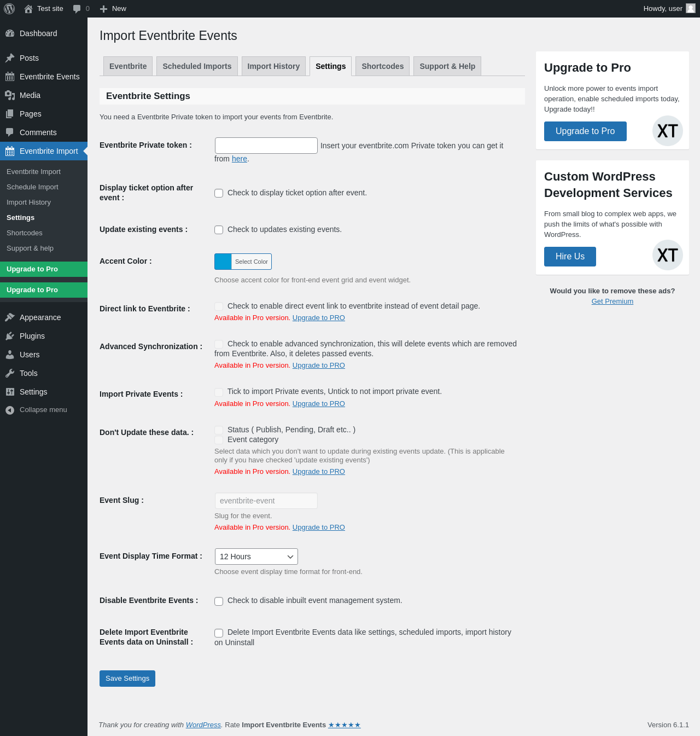Click the New plus icon
The width and height of the screenshot is (700, 736).
[x=104, y=9]
